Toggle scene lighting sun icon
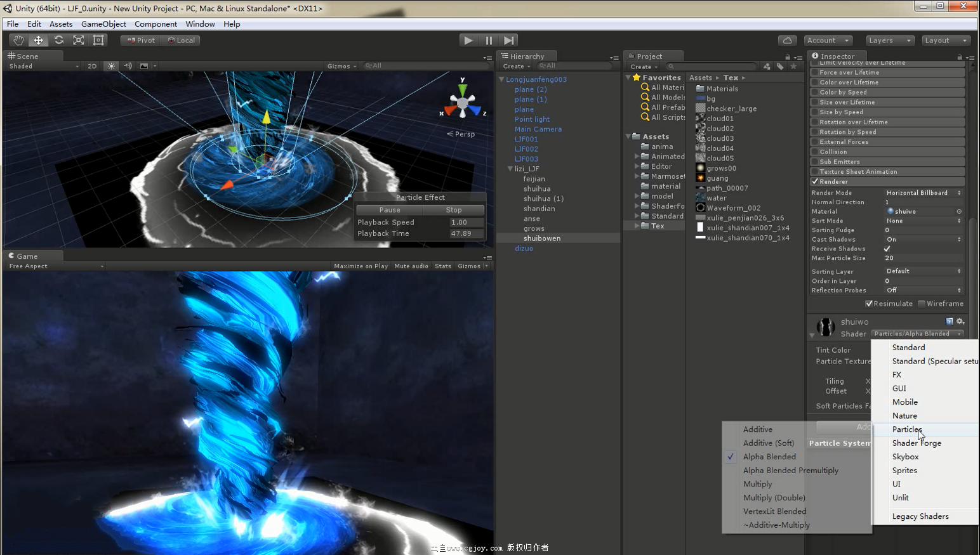980x555 pixels. [x=112, y=66]
